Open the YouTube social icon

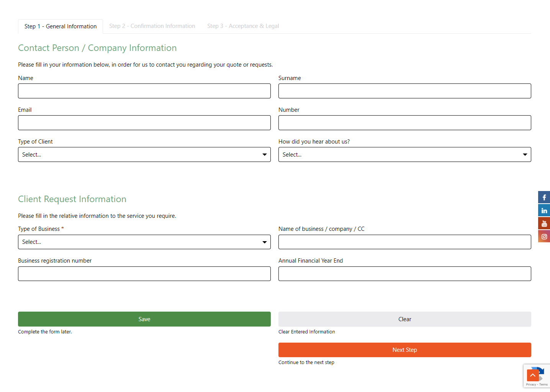click(544, 223)
